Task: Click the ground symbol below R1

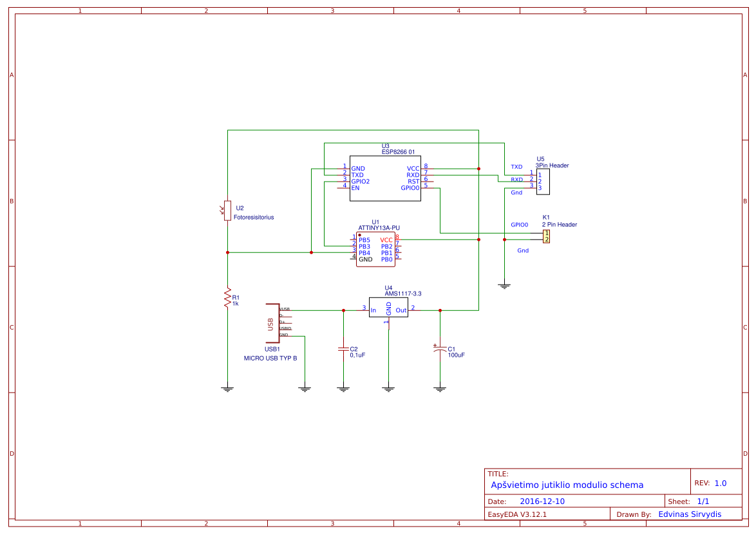Action: (x=227, y=386)
